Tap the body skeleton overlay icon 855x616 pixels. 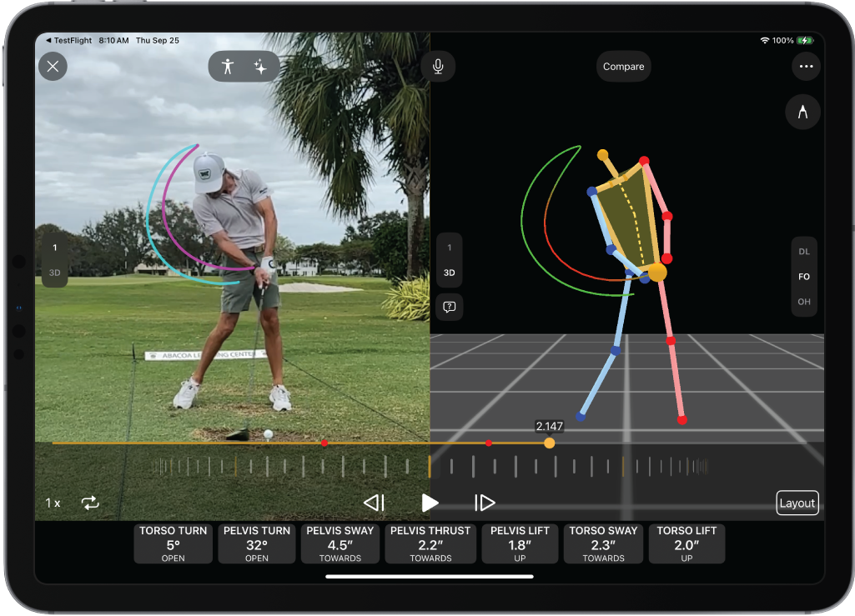(227, 67)
